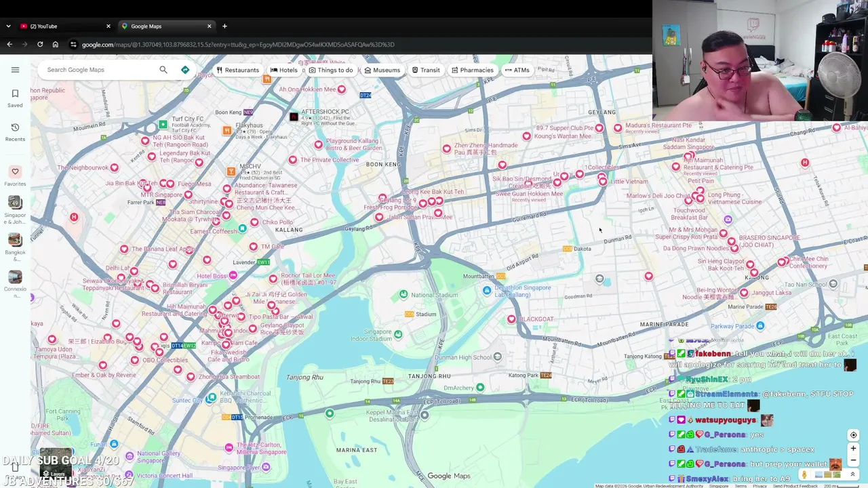Expand the imagery strip with the chevron
The image size is (868, 488).
pyautogui.click(x=853, y=474)
